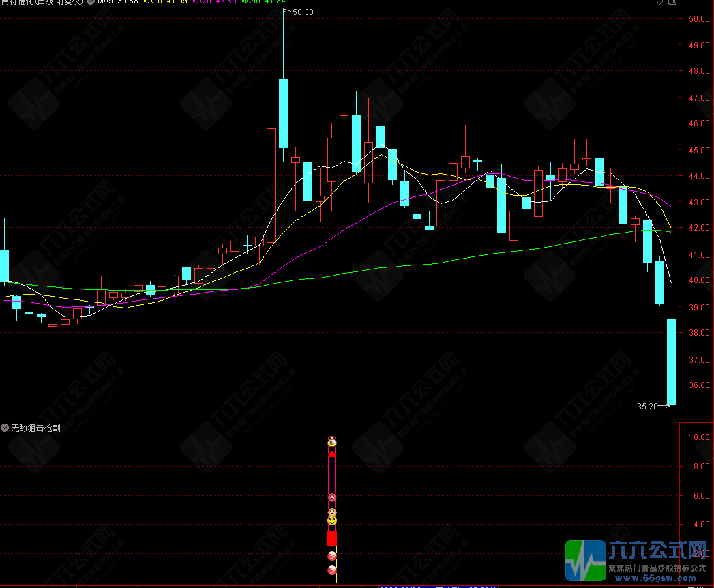714x588 pixels.
Task: Click the 50.00 price axis label
Action: coord(699,18)
